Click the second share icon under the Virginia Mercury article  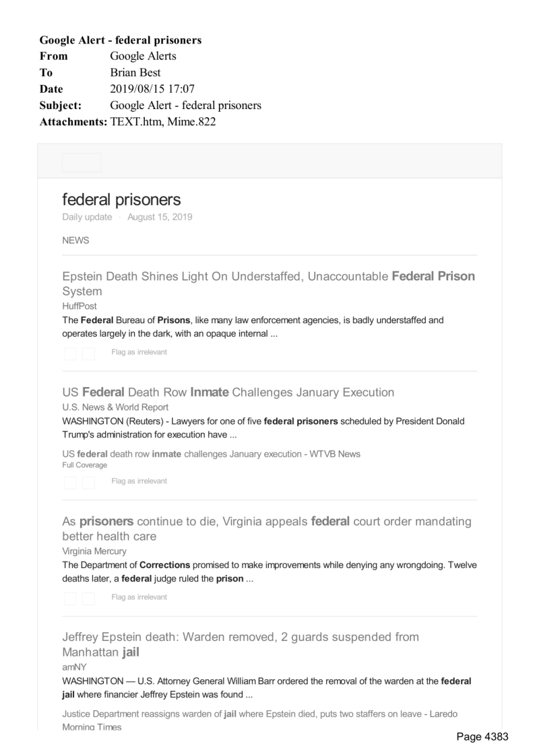[88, 598]
